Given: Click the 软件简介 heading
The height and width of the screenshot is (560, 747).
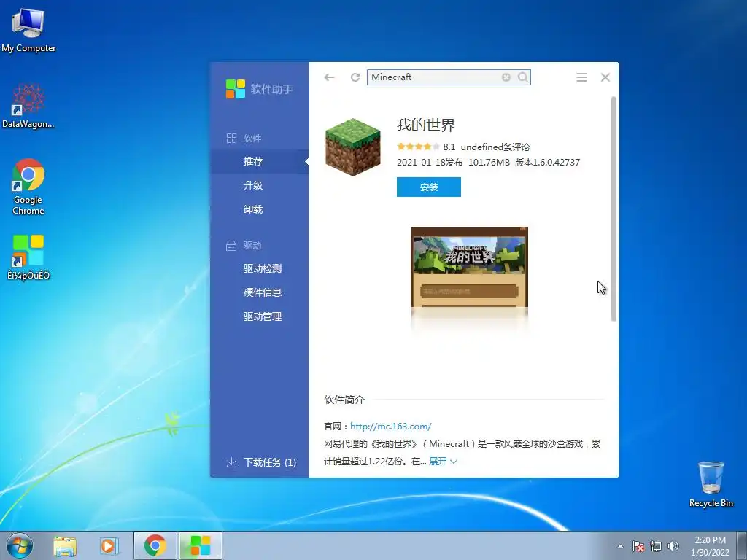Looking at the screenshot, I should click(344, 400).
